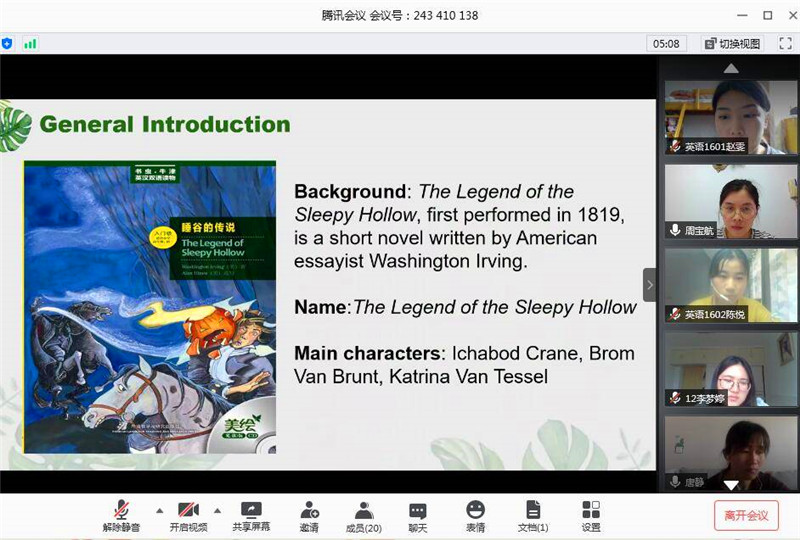Click the red 离开会议 leave button

[x=746, y=515]
